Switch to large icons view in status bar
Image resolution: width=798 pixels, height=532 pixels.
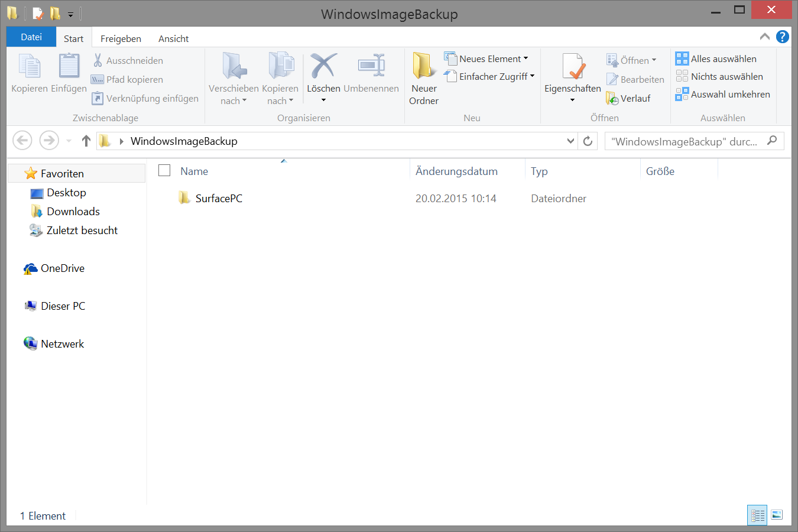pyautogui.click(x=777, y=515)
